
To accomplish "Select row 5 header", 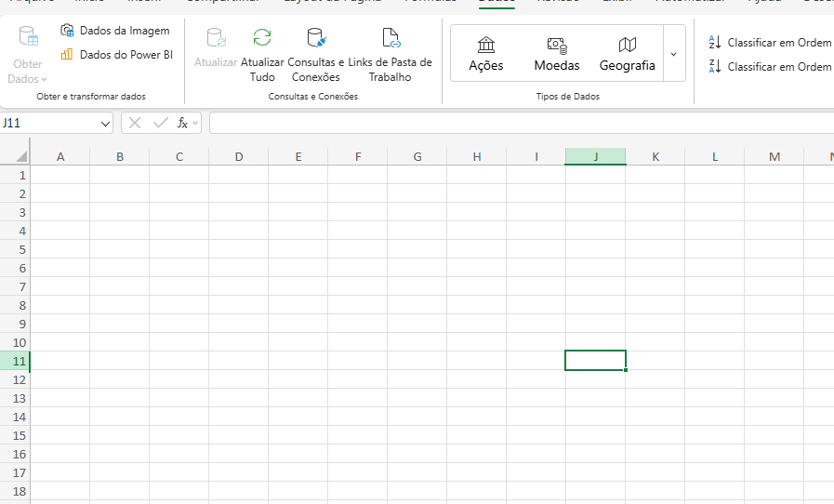I will point(15,249).
